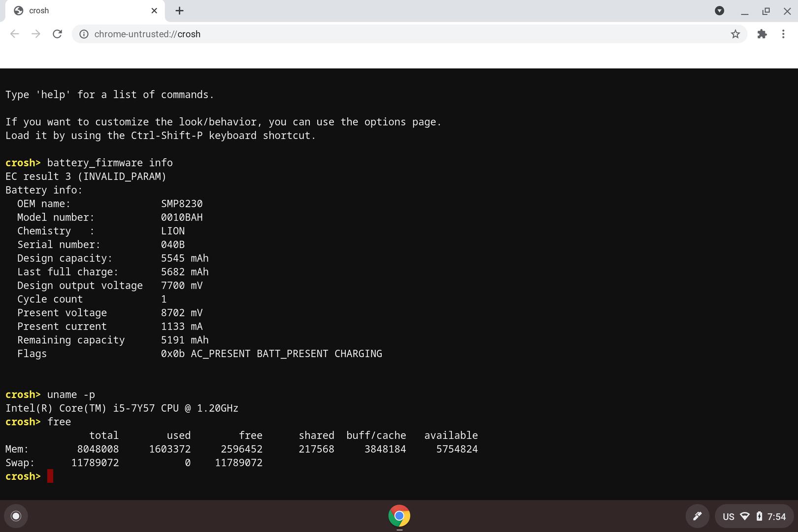This screenshot has width=798, height=532.
Task: Select the CHARGING flag text
Action: pyautogui.click(x=358, y=354)
